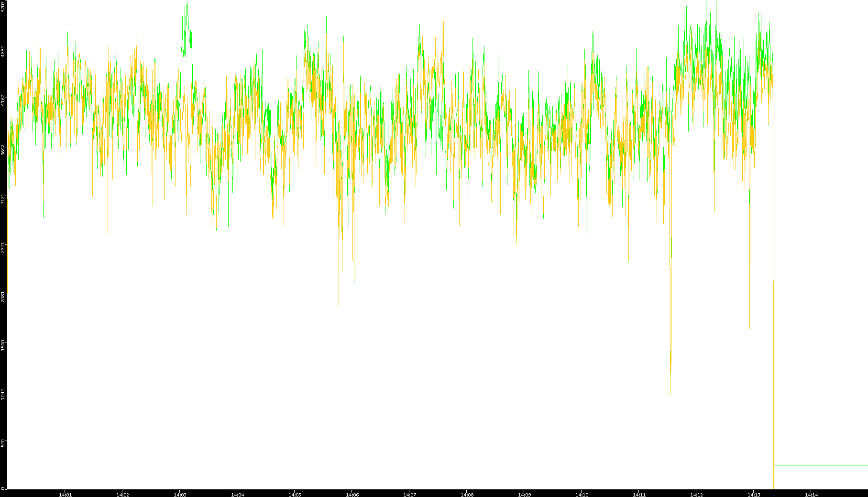This screenshot has width=868, height=497.
Task: Select the 14:14 time axis label
Action: pyautogui.click(x=811, y=494)
